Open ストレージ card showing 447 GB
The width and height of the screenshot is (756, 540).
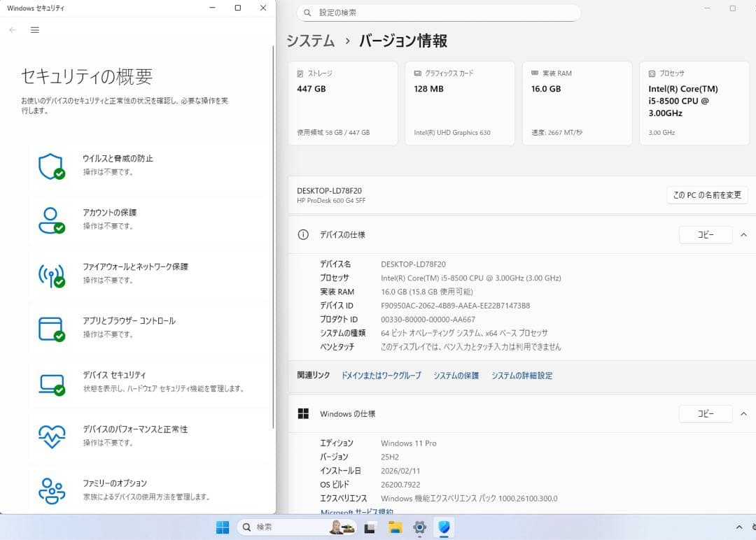(x=343, y=103)
